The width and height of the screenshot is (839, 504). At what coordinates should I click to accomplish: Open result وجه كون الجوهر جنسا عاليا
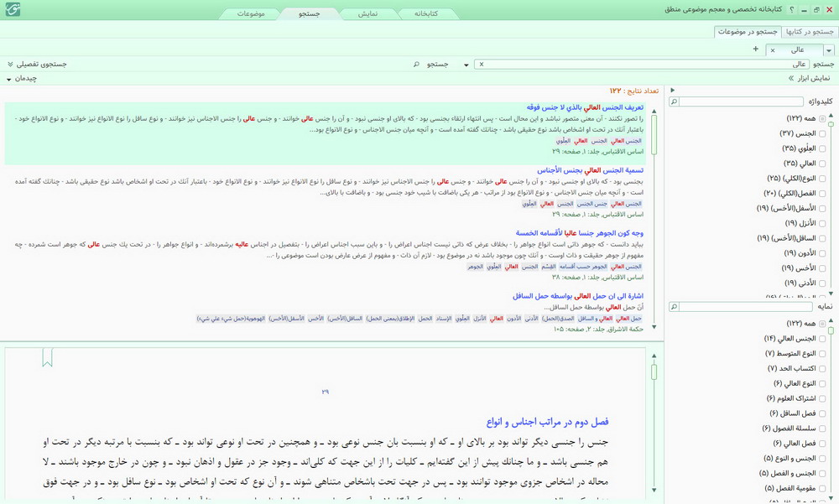[580, 233]
